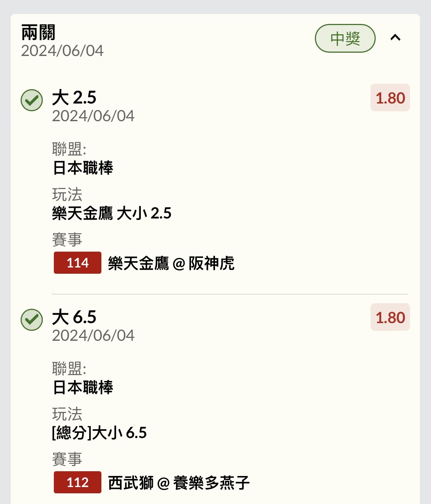The width and height of the screenshot is (431, 504).
Task: Click the green checkmark beside 大 2.5
Action: tap(32, 100)
